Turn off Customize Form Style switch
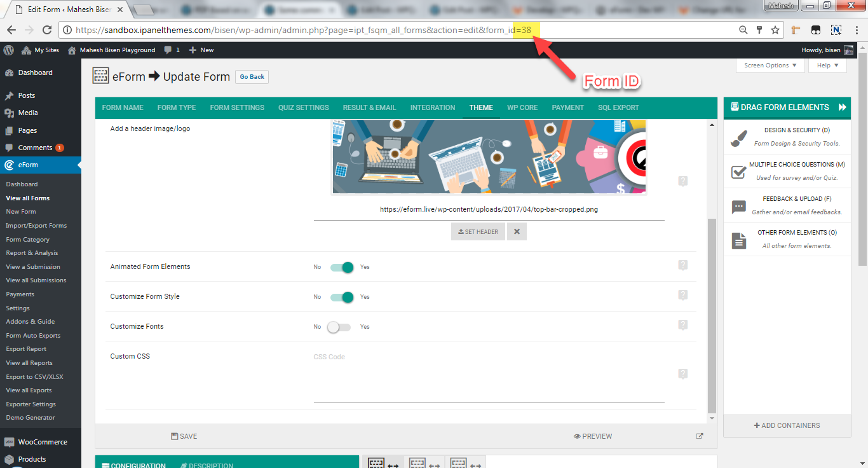Image resolution: width=868 pixels, height=468 pixels. pyautogui.click(x=341, y=297)
